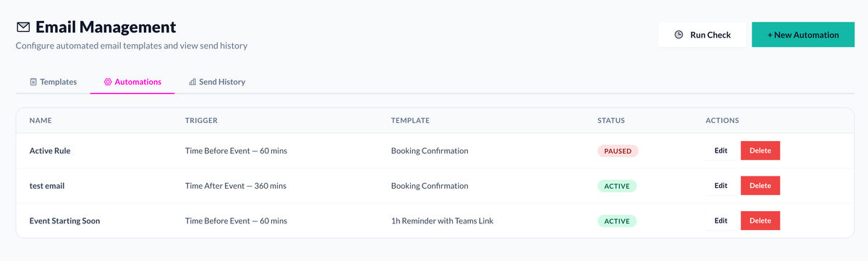This screenshot has height=261, width=868.
Task: Click the ACTIVE badge for test email
Action: pos(617,186)
